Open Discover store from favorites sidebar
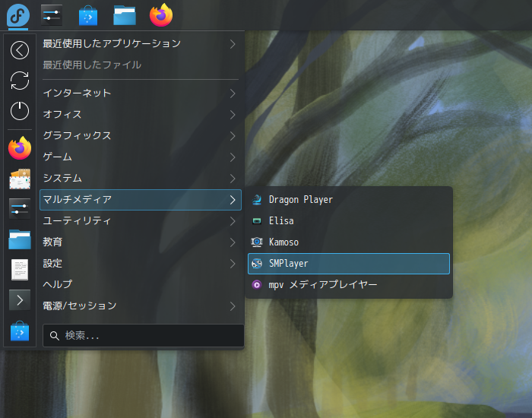Image resolution: width=532 pixels, height=418 pixels. coord(20,331)
